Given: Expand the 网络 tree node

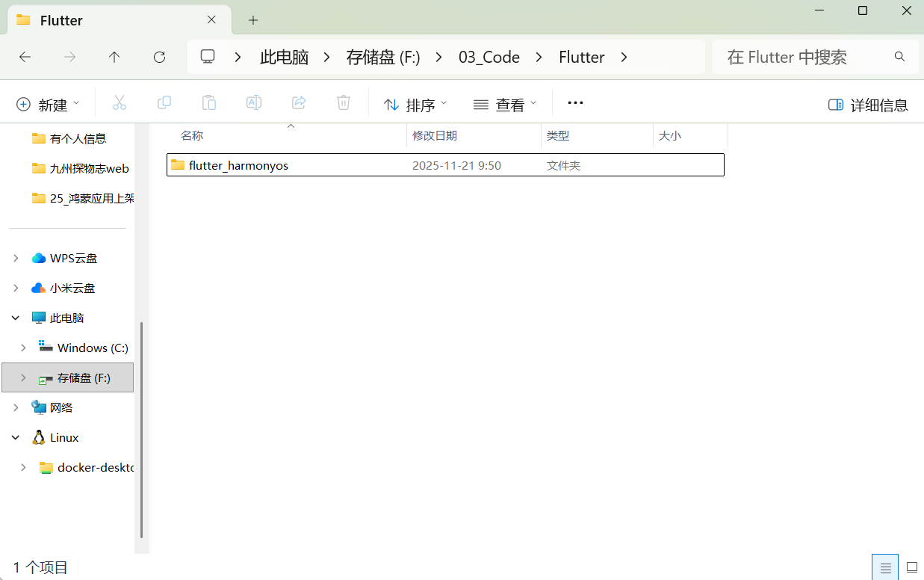Looking at the screenshot, I should [16, 407].
